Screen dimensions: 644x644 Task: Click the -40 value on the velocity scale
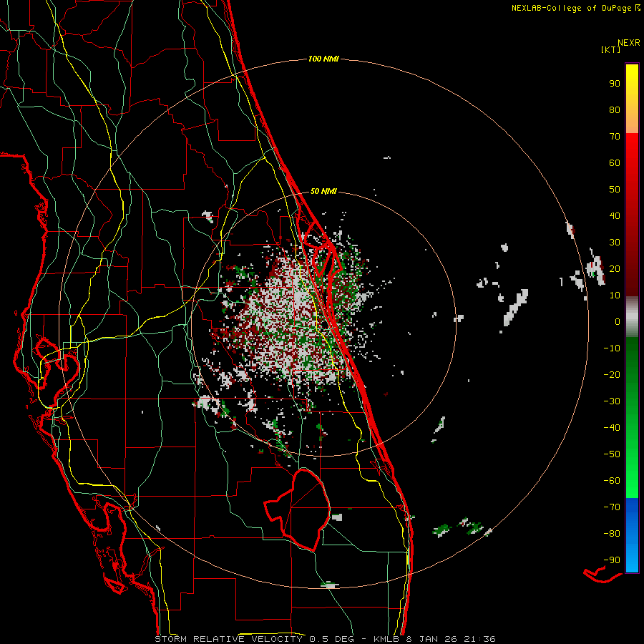(x=612, y=428)
